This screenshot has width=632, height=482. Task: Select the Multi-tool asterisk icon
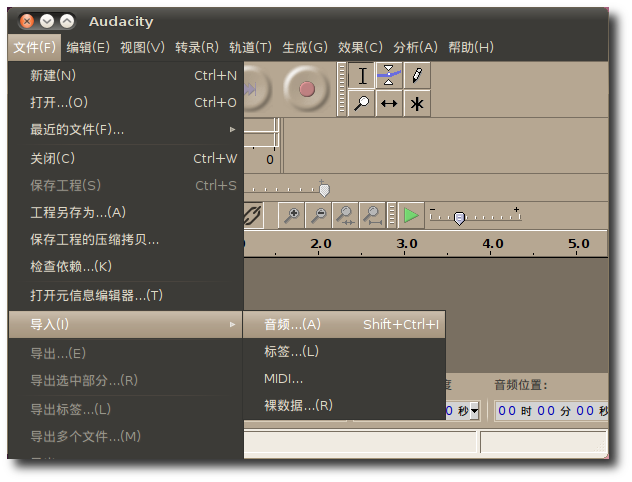click(417, 104)
